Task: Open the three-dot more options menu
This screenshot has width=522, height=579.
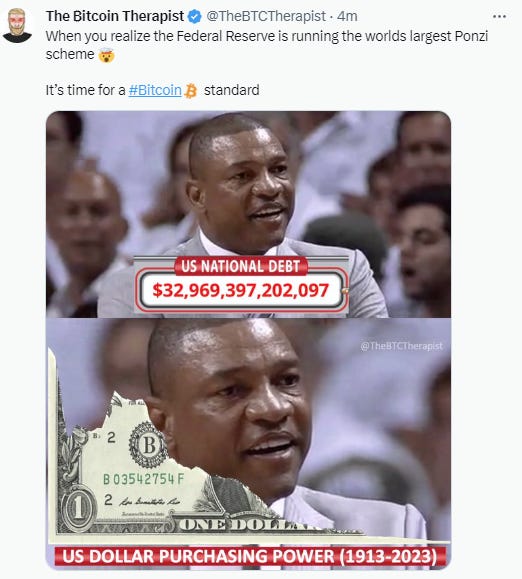Action: 499,17
